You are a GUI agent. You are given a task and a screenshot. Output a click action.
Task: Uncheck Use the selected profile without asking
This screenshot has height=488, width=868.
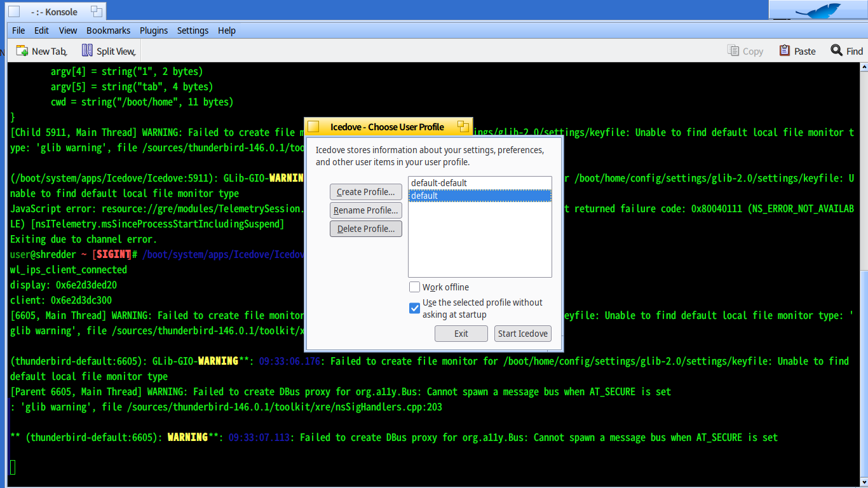[x=414, y=308]
